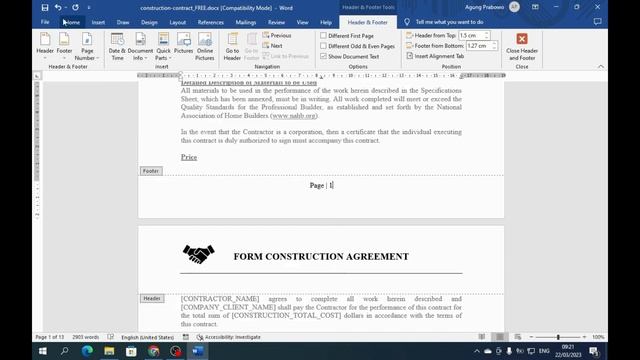
Task: Click the macro recording status icon
Action: (186, 337)
